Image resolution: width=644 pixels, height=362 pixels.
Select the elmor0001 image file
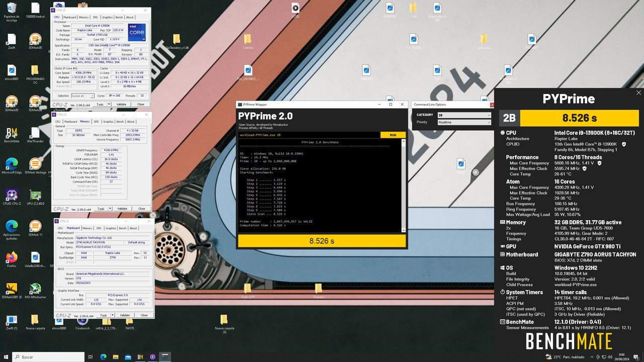12,73
